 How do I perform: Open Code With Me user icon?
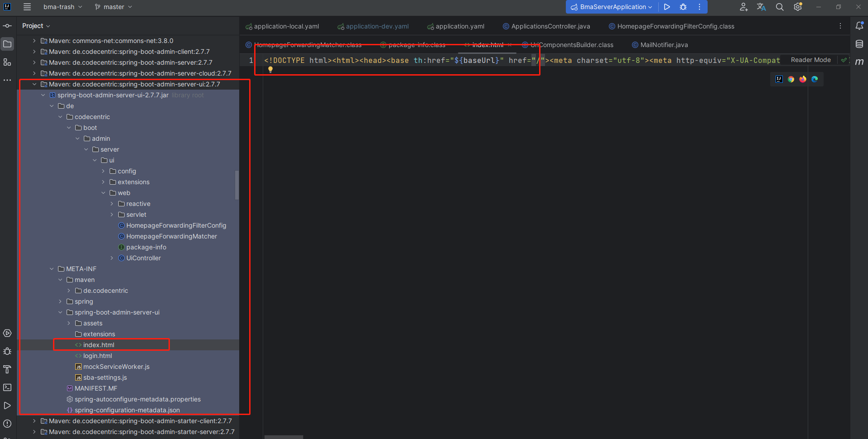coord(743,7)
